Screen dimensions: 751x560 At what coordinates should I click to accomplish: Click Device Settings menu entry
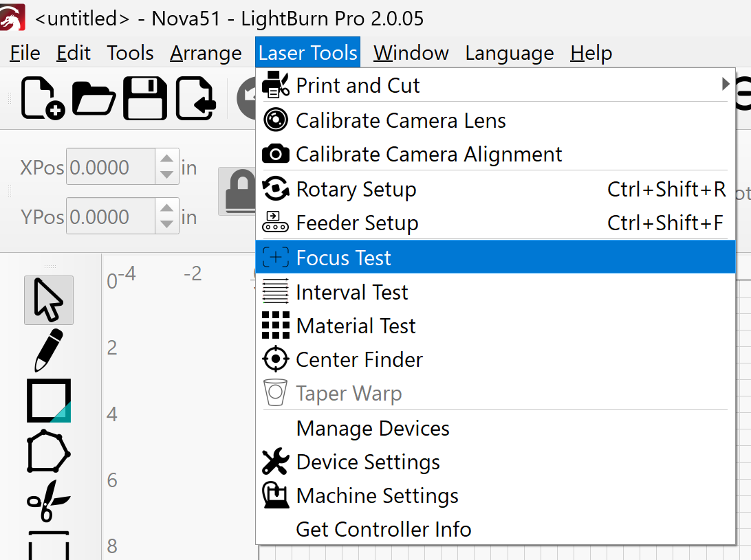coord(367,462)
